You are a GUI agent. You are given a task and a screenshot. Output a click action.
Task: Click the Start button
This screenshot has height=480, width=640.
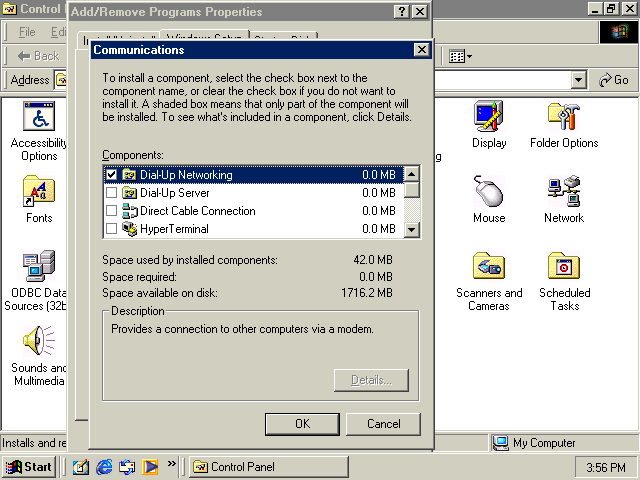29,467
